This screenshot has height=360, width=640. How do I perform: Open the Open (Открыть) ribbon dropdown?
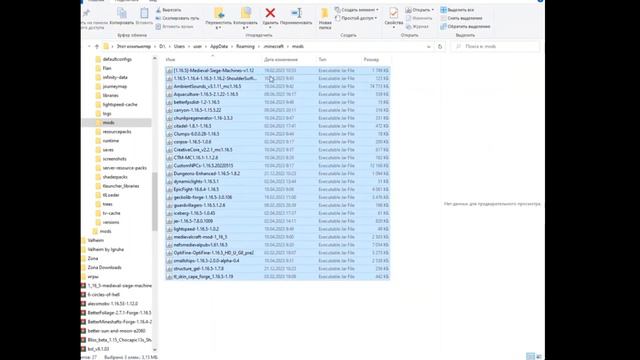coord(420,10)
